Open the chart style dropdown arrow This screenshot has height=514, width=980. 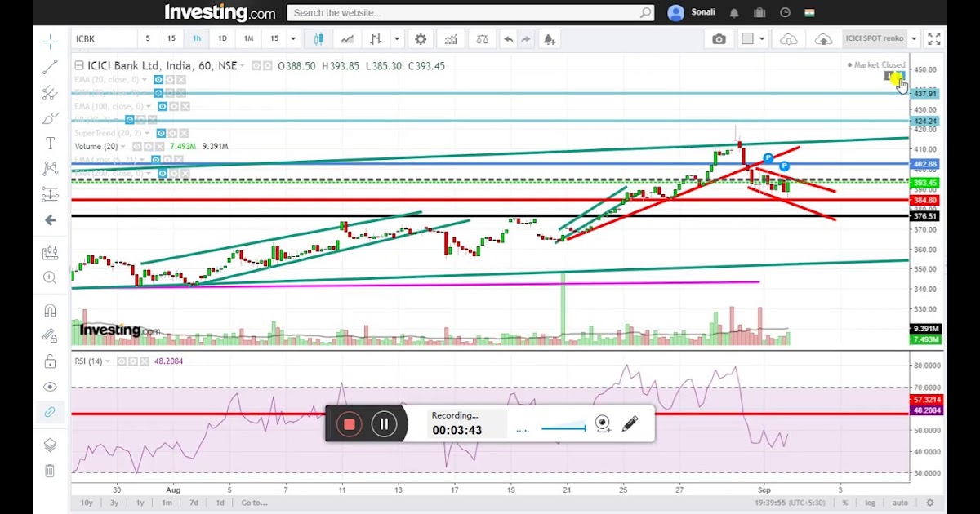397,39
